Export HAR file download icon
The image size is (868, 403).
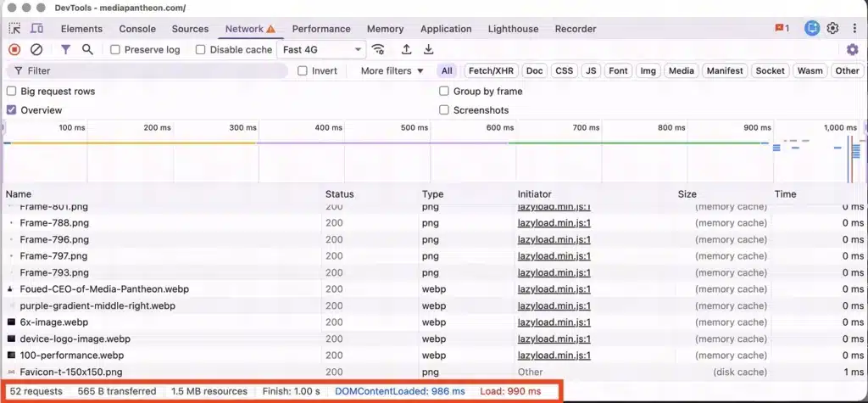pyautogui.click(x=428, y=50)
